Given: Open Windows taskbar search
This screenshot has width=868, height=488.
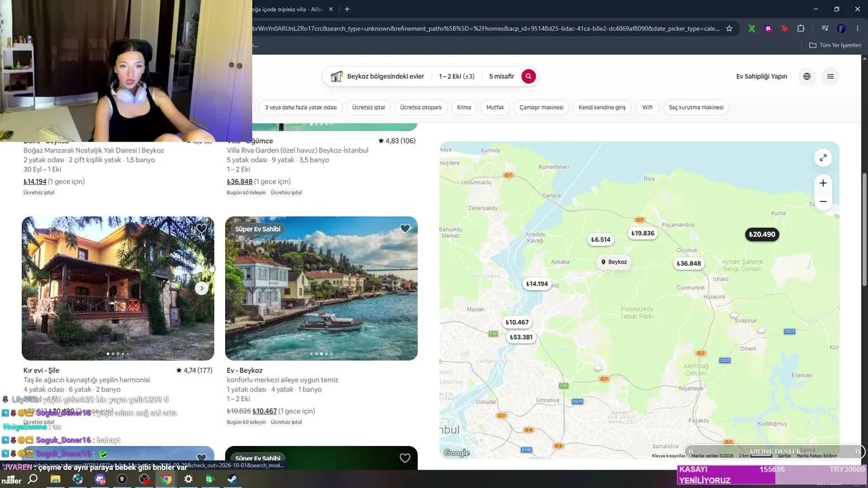Looking at the screenshot, I should (x=33, y=479).
